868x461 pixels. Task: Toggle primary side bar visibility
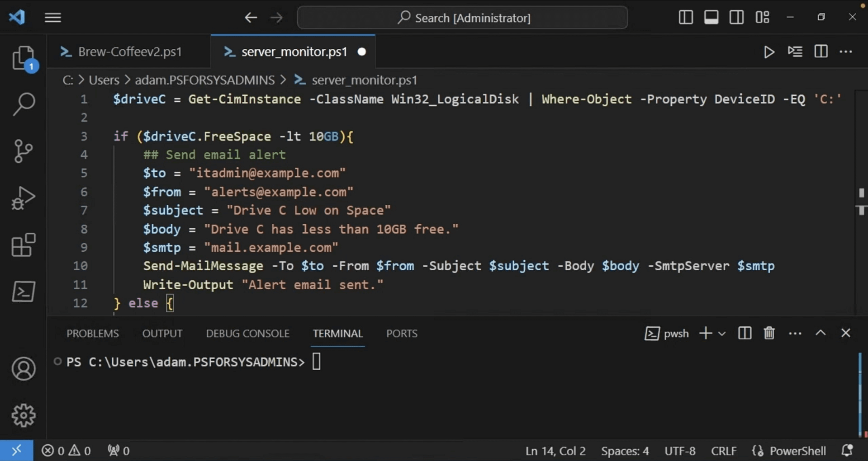[686, 17]
